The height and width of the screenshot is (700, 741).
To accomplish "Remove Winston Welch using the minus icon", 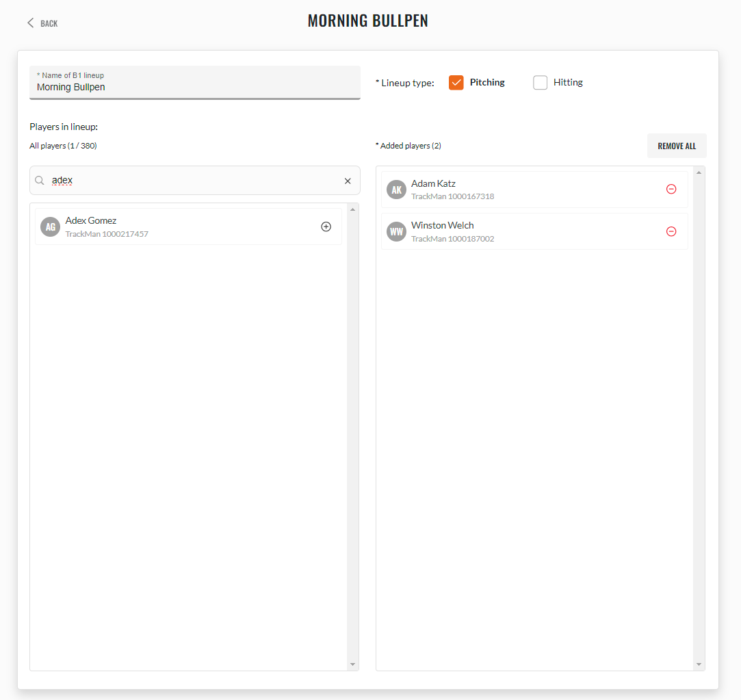I will pyautogui.click(x=671, y=231).
